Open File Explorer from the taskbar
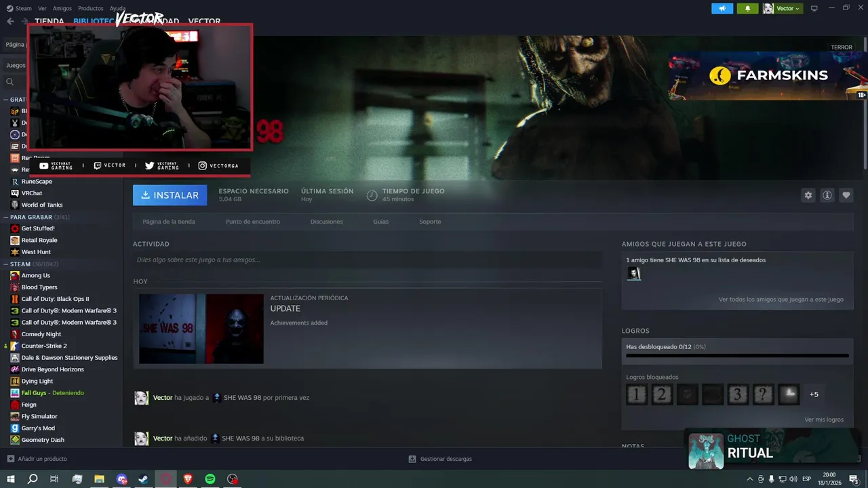Screen dimensions: 868x488 [x=99, y=479]
